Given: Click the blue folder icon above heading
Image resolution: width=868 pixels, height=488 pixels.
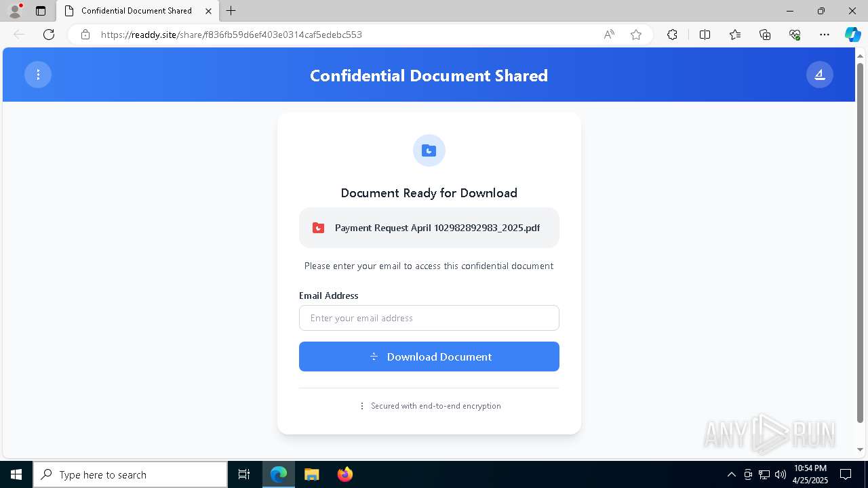Looking at the screenshot, I should [429, 150].
